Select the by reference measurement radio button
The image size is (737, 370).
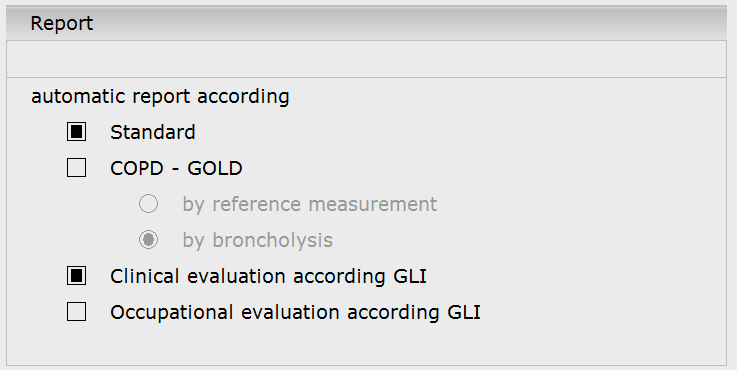coord(149,204)
